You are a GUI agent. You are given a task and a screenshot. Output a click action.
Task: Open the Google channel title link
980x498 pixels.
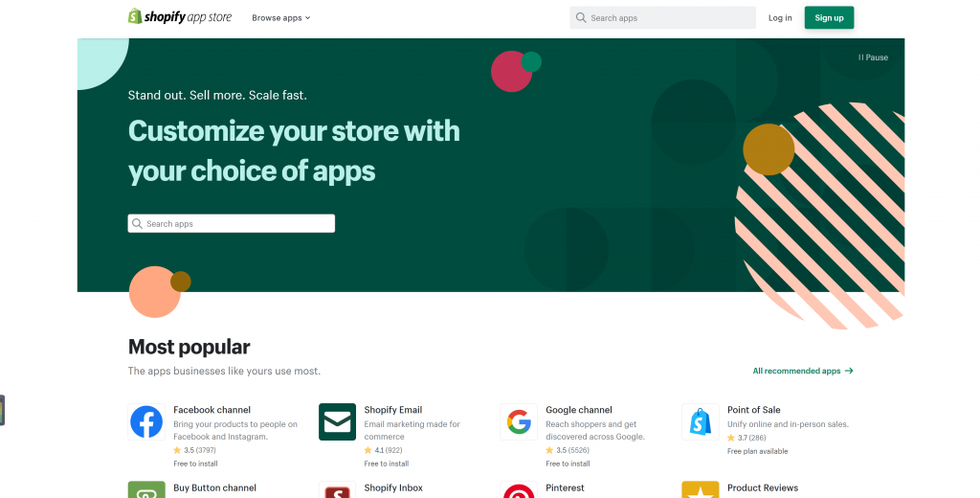(579, 410)
